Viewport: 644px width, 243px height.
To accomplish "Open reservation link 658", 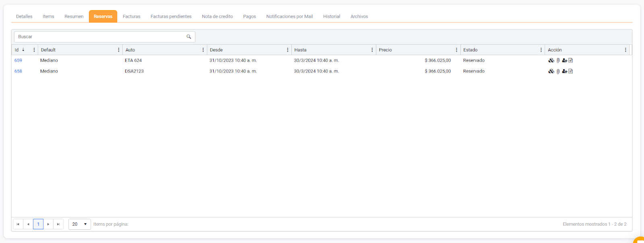I will [18, 71].
